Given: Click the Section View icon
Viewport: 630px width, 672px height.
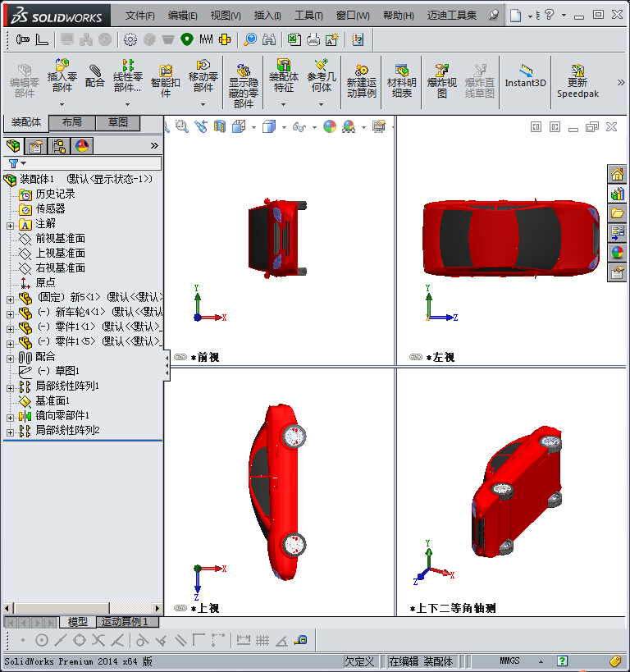Looking at the screenshot, I should [220, 126].
